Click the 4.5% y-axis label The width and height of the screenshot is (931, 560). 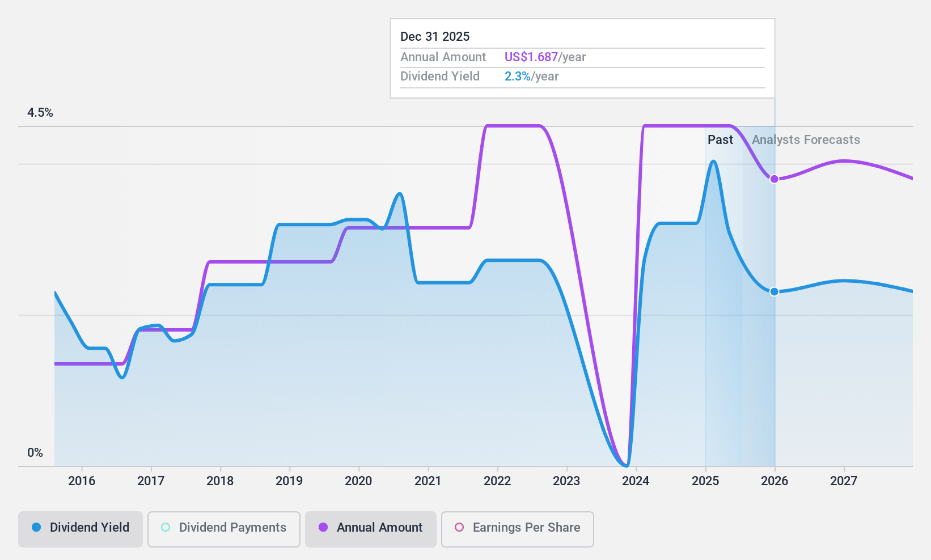(x=40, y=113)
